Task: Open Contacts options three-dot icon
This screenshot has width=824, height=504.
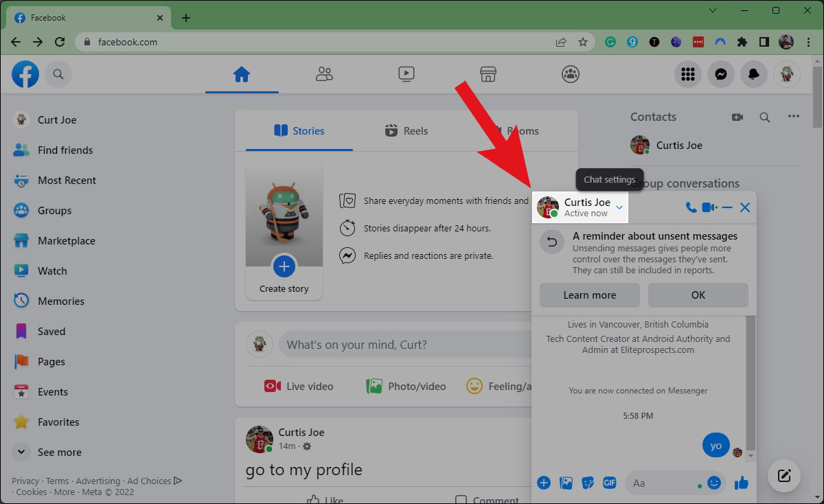Action: [x=794, y=117]
